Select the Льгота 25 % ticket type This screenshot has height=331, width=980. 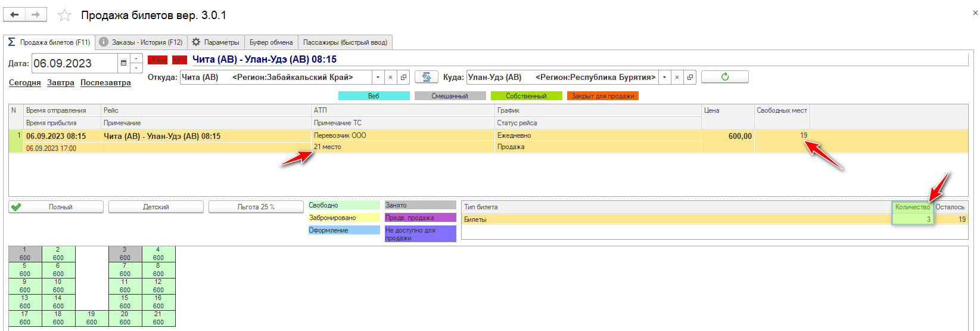(x=256, y=207)
